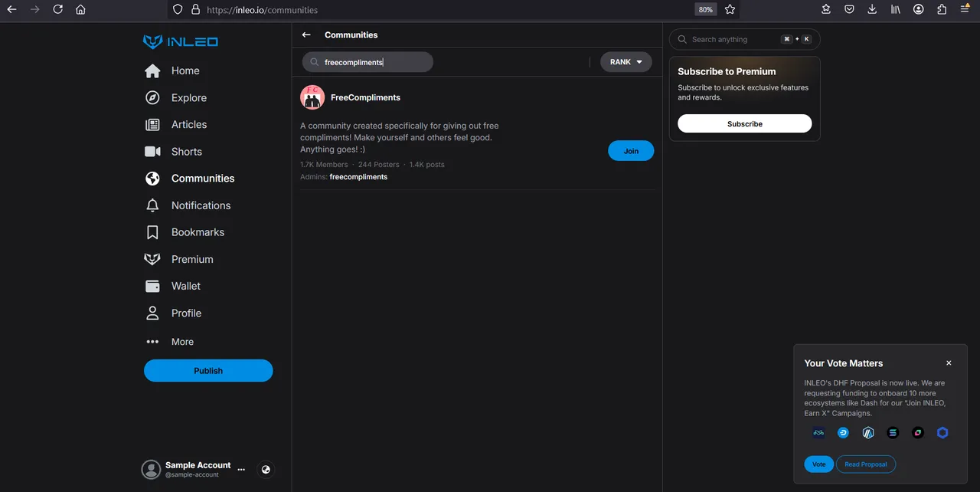The height and width of the screenshot is (492, 980).
Task: Join the FreeCompliments community
Action: [x=631, y=151]
